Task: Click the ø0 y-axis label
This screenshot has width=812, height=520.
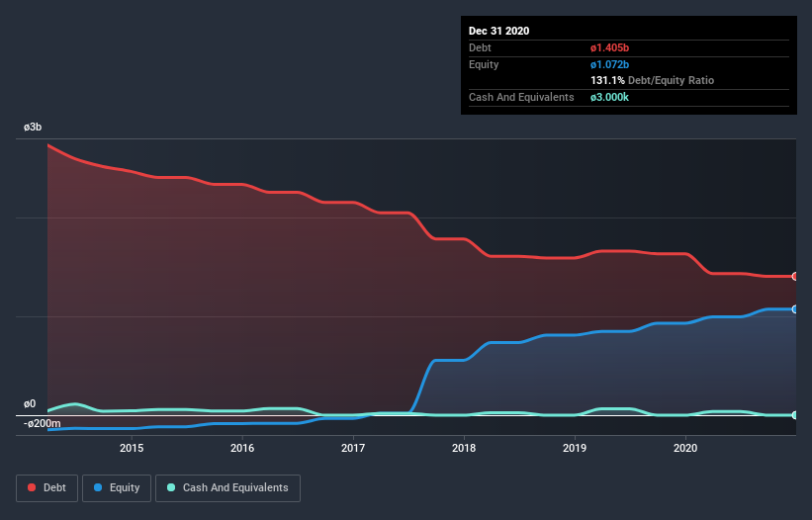Action: [x=30, y=404]
